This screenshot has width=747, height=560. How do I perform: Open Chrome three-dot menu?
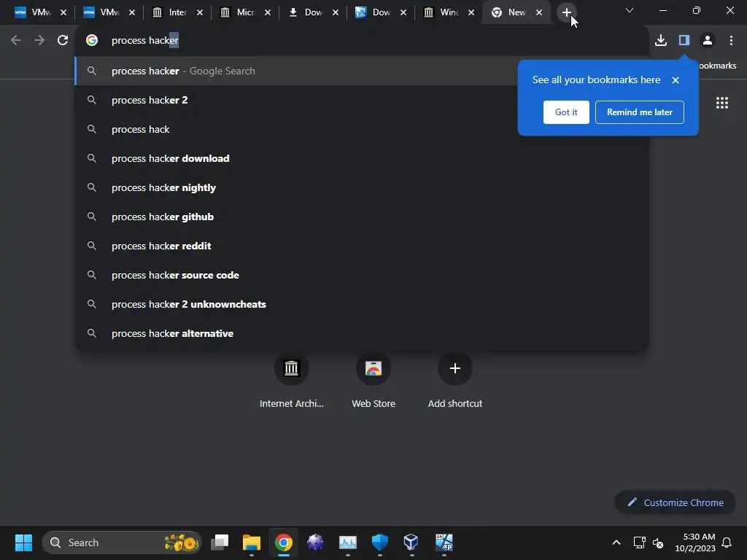point(731,41)
